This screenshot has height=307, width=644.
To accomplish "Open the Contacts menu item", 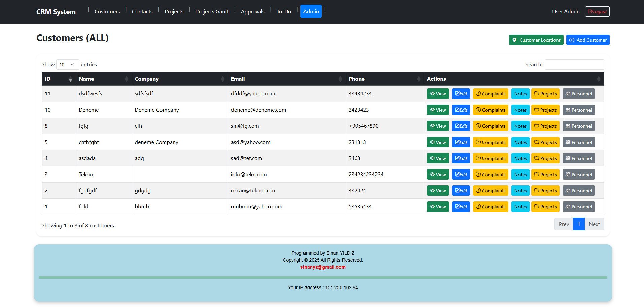I will click(142, 11).
